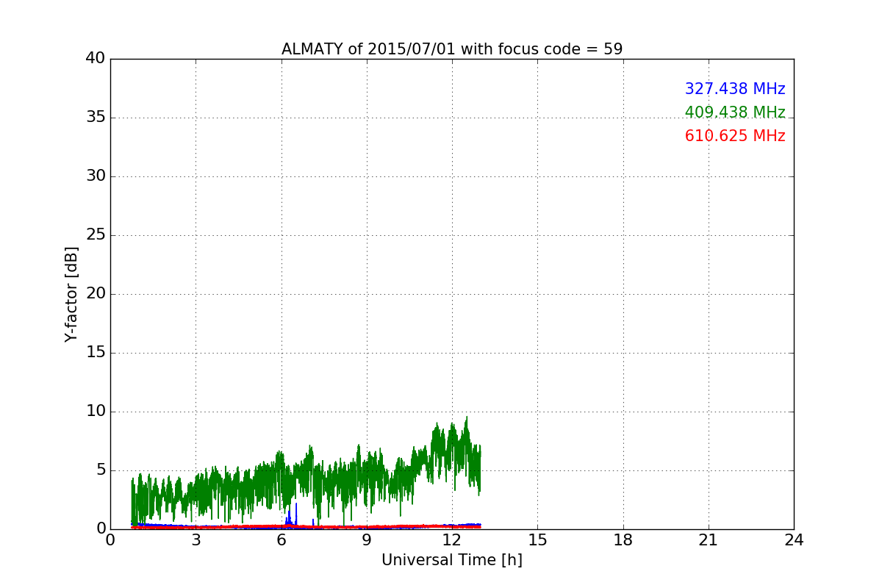Click the y-axis tick value 15
The height and width of the screenshot is (588, 882).
pos(96,353)
